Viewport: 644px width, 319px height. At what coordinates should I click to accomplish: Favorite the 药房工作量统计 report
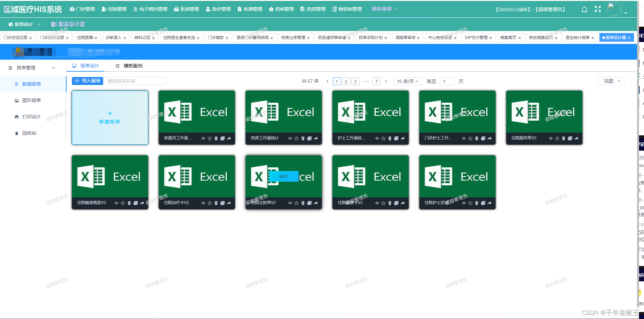pos(297,138)
